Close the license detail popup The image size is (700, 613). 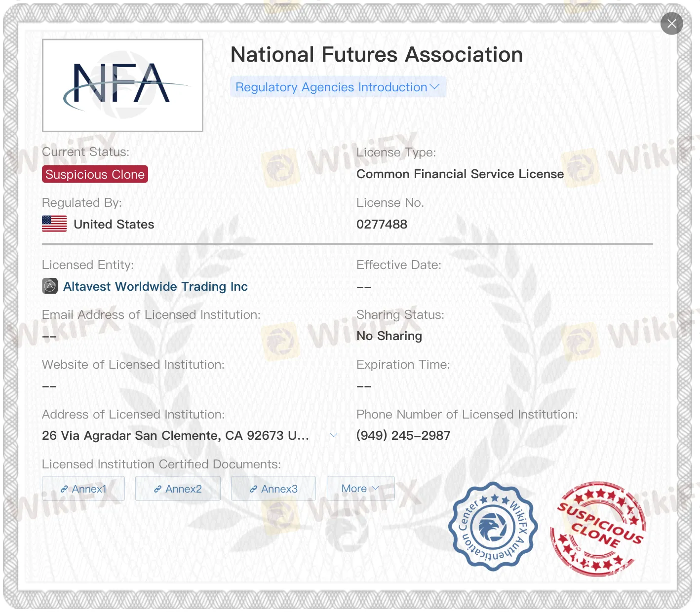[x=671, y=23]
